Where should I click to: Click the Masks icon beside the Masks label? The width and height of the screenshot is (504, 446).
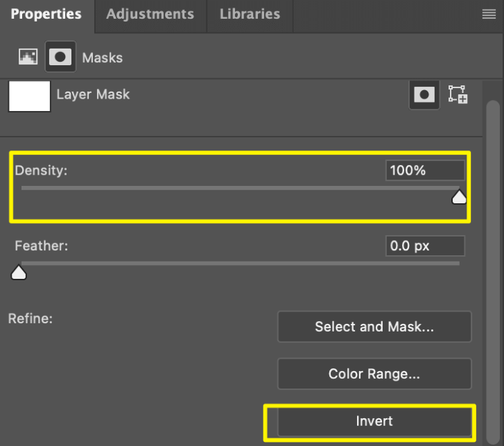[x=60, y=57]
